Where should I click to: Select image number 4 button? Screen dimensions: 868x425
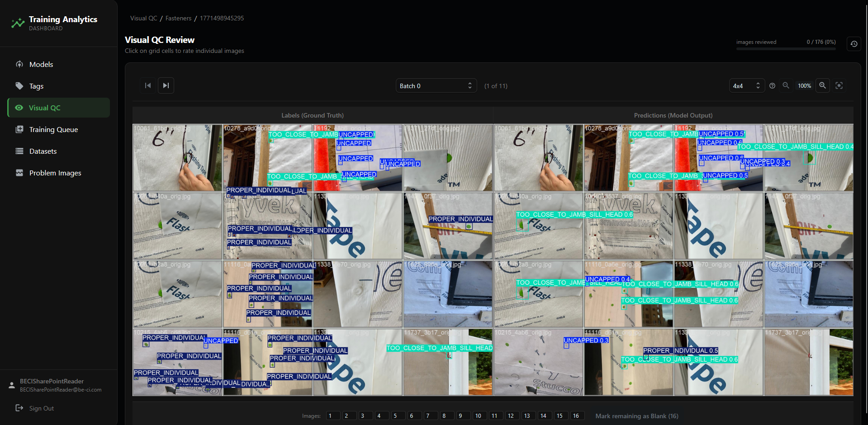point(382,416)
